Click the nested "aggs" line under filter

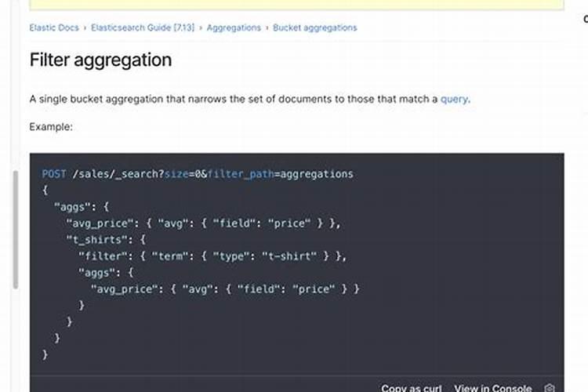click(x=106, y=273)
